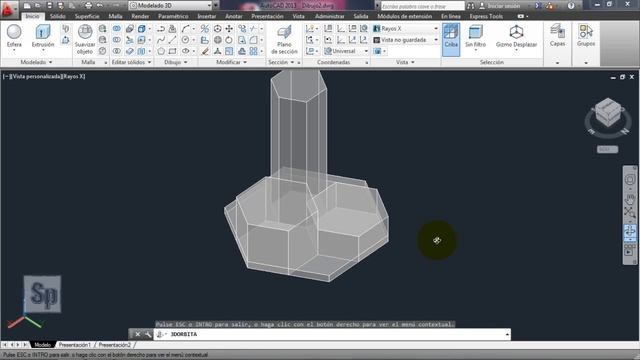Click the ShowMotion icon in navigation bar
The image size is (640, 360).
630,251
